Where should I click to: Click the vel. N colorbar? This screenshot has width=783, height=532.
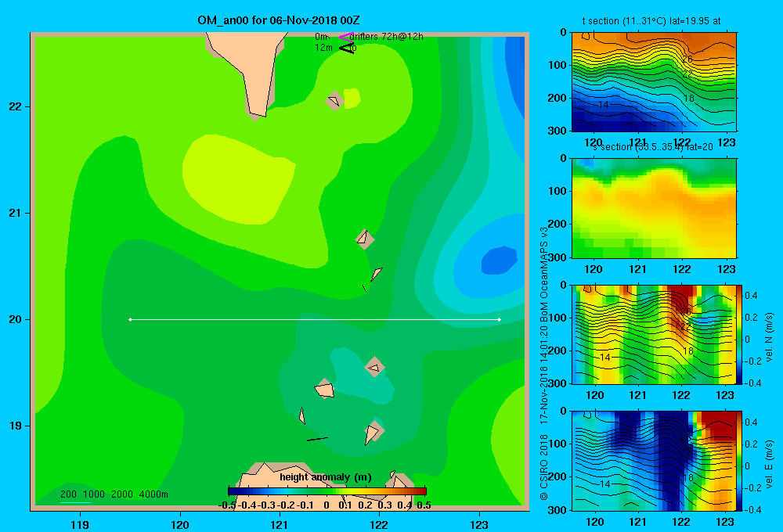click(740, 334)
